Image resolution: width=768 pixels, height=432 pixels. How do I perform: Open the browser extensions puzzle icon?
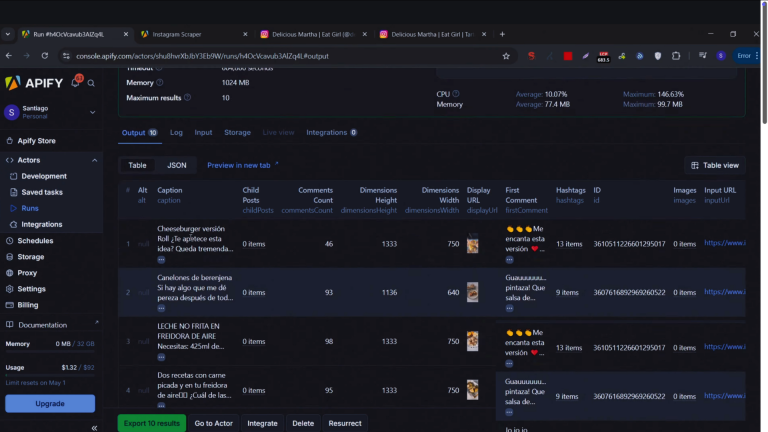tap(676, 56)
